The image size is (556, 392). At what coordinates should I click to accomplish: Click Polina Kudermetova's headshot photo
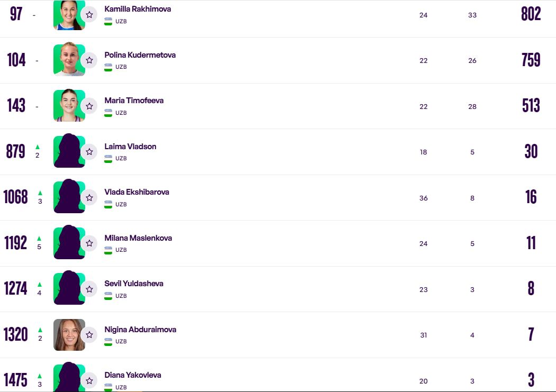point(69,60)
